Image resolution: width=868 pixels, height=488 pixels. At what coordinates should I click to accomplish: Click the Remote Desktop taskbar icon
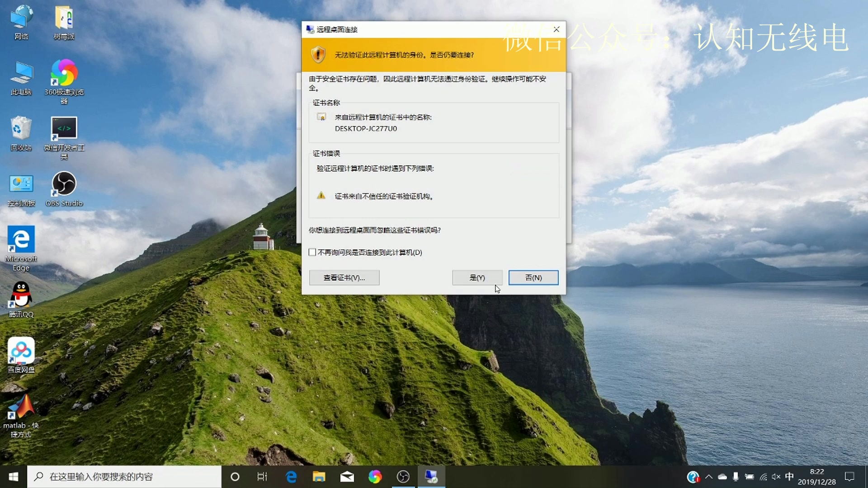pos(431,476)
